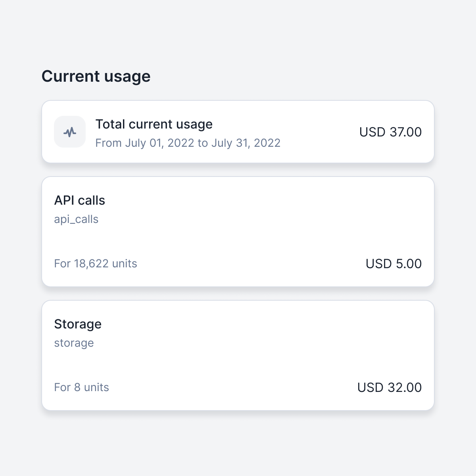Open the "API calls" charge title
This screenshot has width=476, height=476.
tap(79, 200)
